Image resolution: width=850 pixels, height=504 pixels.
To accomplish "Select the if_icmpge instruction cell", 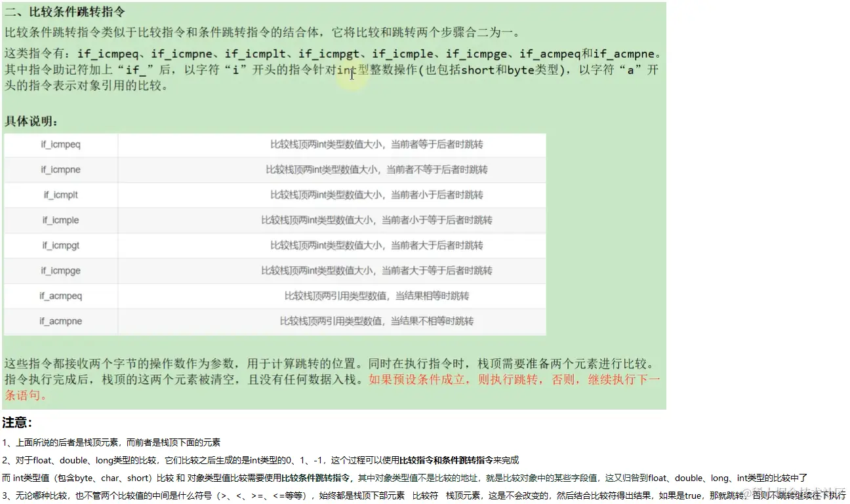I will (60, 270).
